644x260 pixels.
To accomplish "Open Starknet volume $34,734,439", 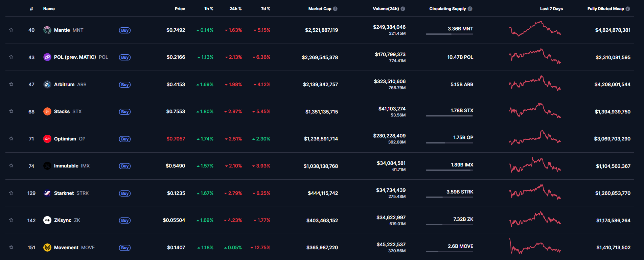I will [x=391, y=190].
